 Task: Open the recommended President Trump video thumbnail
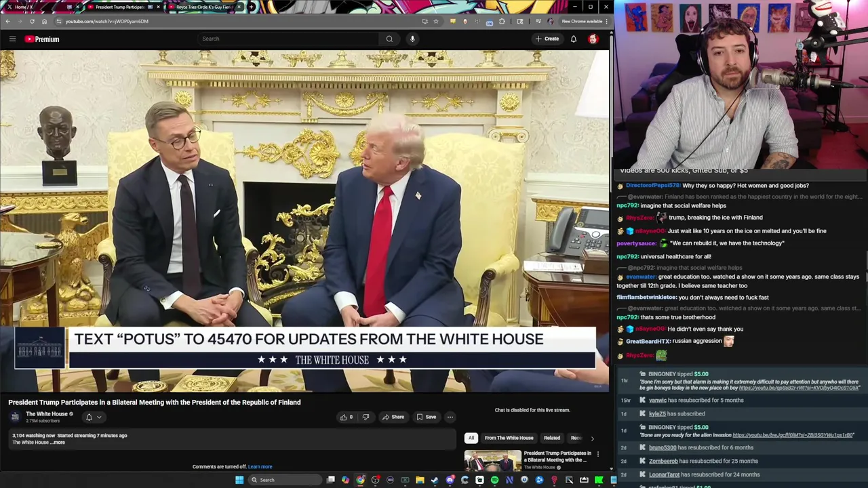[492, 461]
